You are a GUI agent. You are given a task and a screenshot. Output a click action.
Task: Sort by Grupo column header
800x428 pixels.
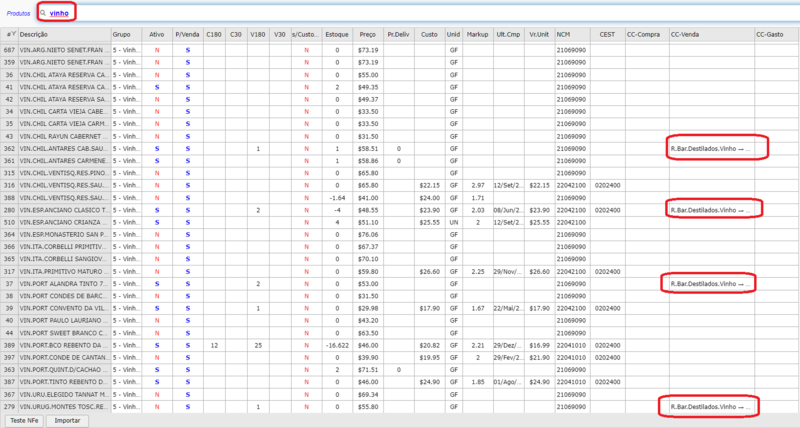click(x=127, y=34)
